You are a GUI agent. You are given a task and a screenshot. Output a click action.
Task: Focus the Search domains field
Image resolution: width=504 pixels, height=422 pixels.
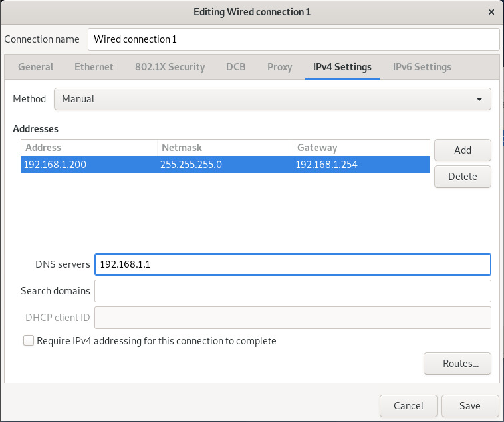coord(293,291)
